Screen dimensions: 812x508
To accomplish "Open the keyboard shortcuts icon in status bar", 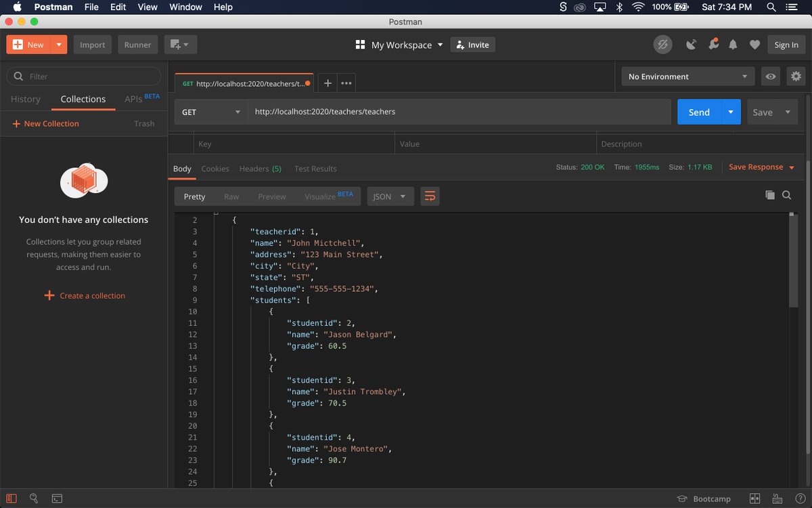I will [x=777, y=499].
